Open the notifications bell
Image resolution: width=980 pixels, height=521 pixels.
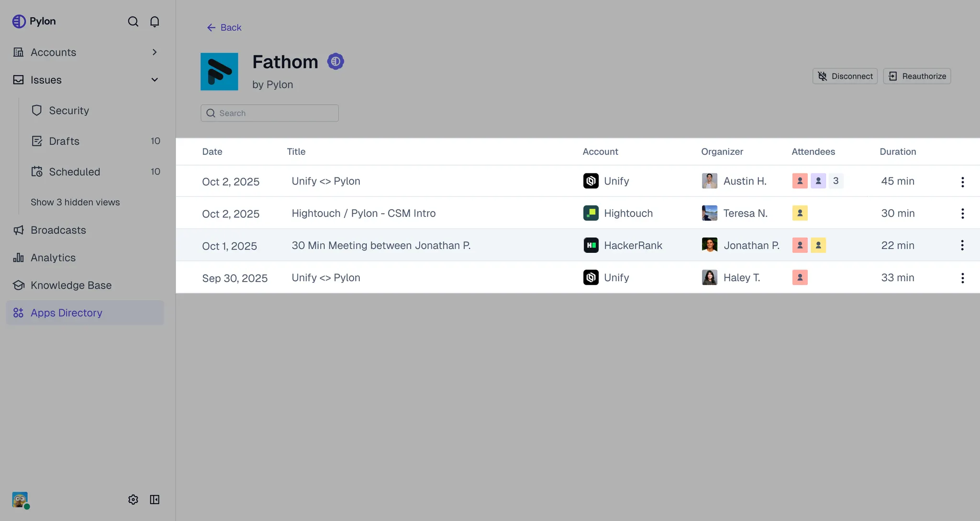[x=155, y=22]
